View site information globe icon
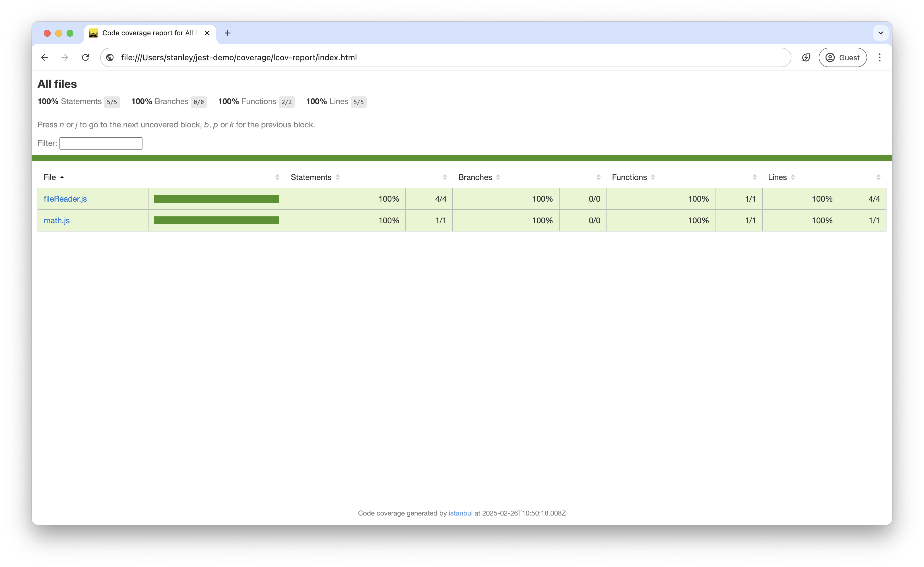 (110, 57)
